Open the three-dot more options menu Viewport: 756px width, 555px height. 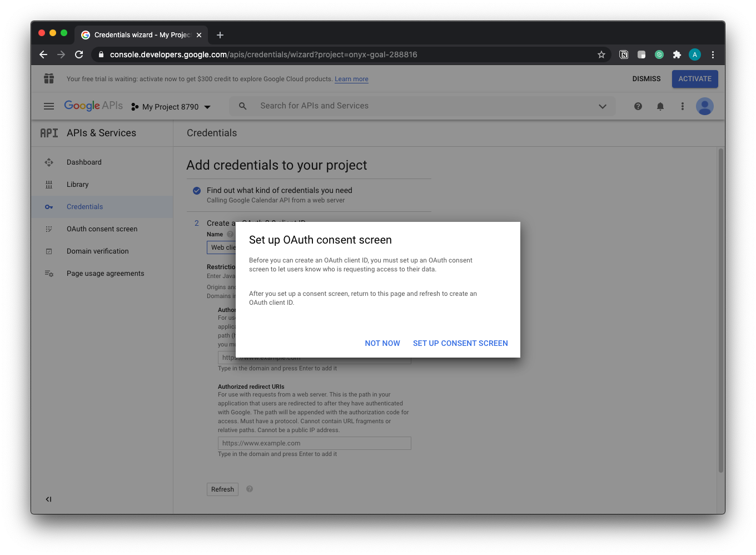pos(682,106)
